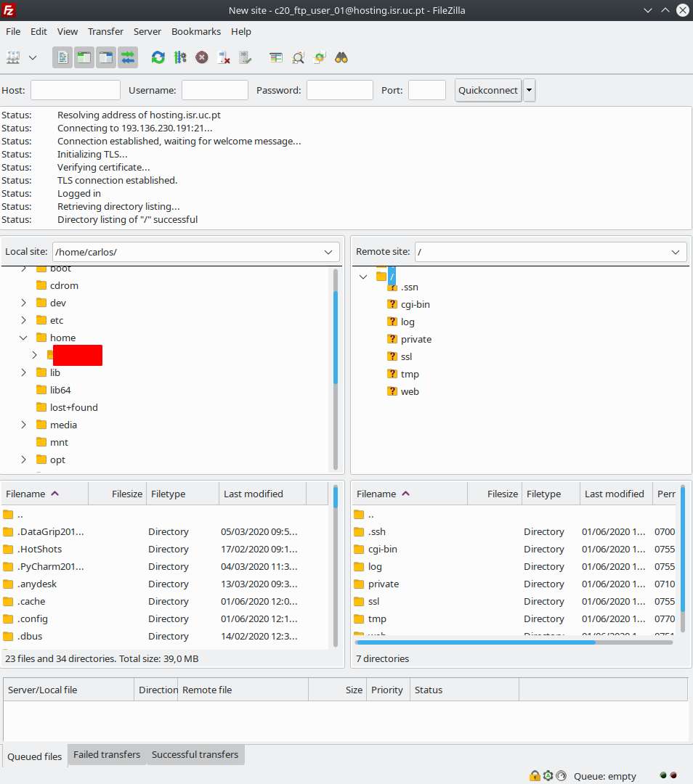
Task: Toggle the local directory tree display
Action: point(84,57)
